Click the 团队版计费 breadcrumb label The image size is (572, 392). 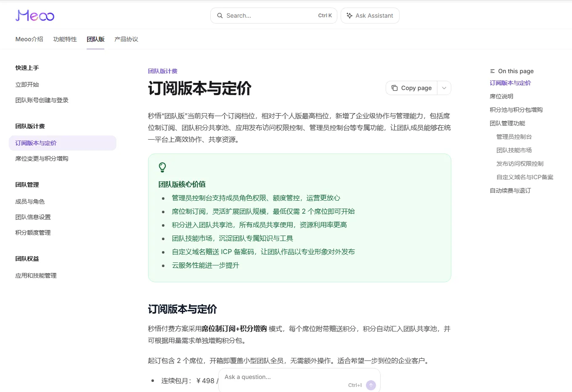tap(163, 71)
